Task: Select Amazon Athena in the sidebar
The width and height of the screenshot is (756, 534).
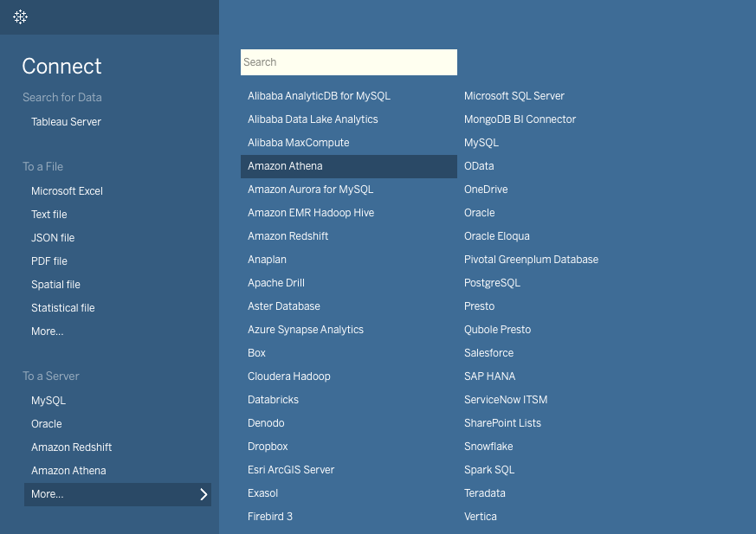Action: (68, 471)
